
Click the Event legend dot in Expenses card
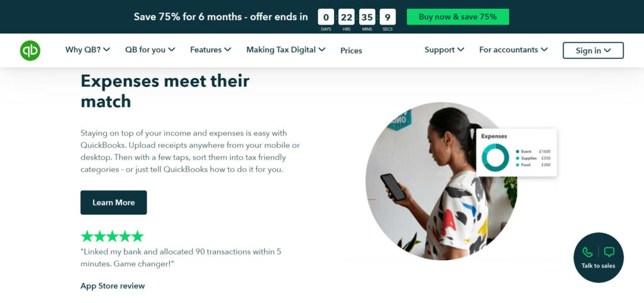click(x=518, y=152)
